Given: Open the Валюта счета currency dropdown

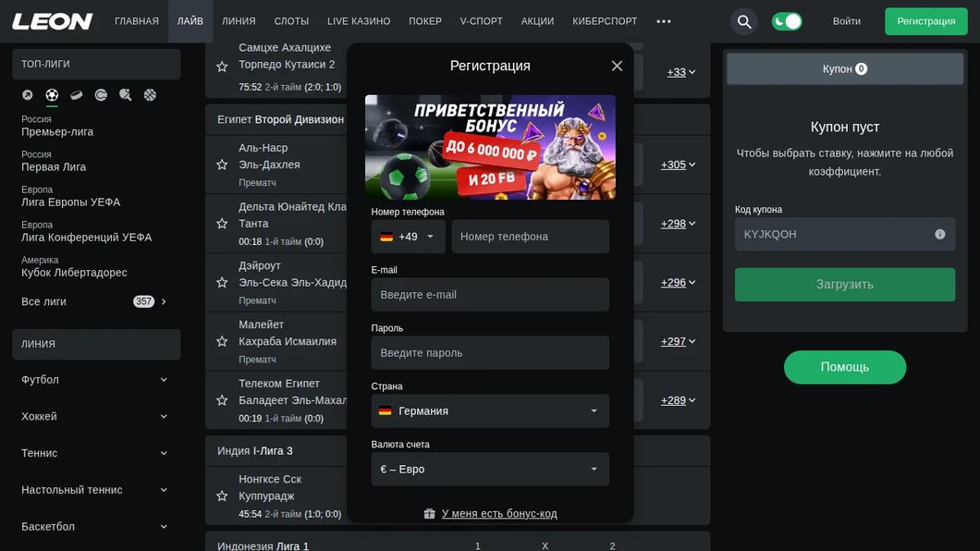Looking at the screenshot, I should pyautogui.click(x=490, y=469).
